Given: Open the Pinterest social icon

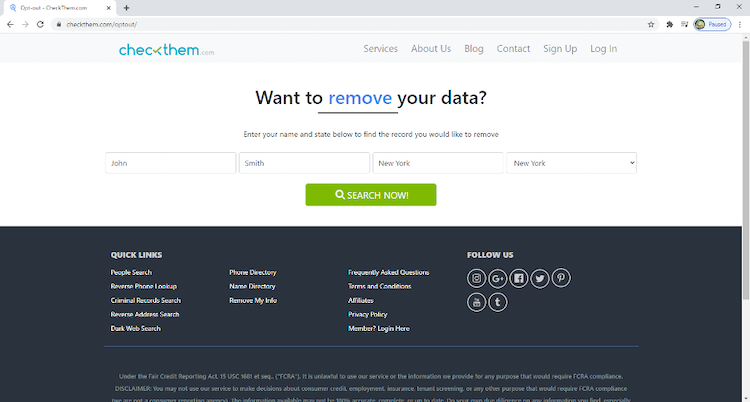Looking at the screenshot, I should pyautogui.click(x=561, y=278).
